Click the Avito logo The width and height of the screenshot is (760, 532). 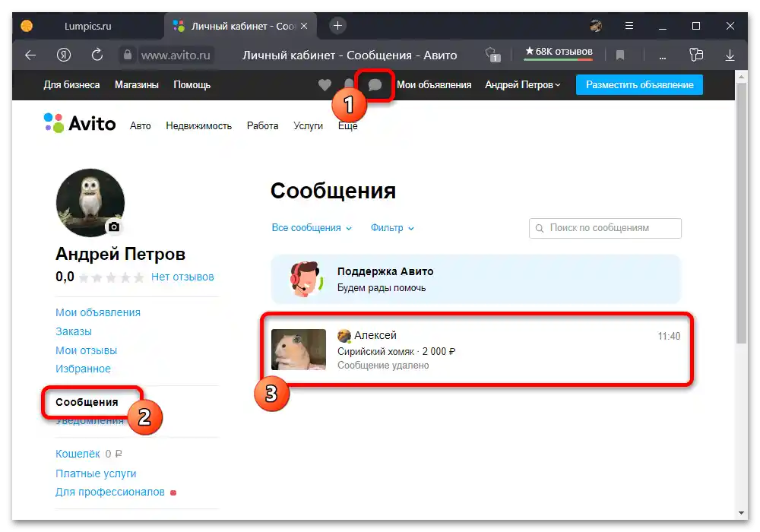click(x=80, y=124)
